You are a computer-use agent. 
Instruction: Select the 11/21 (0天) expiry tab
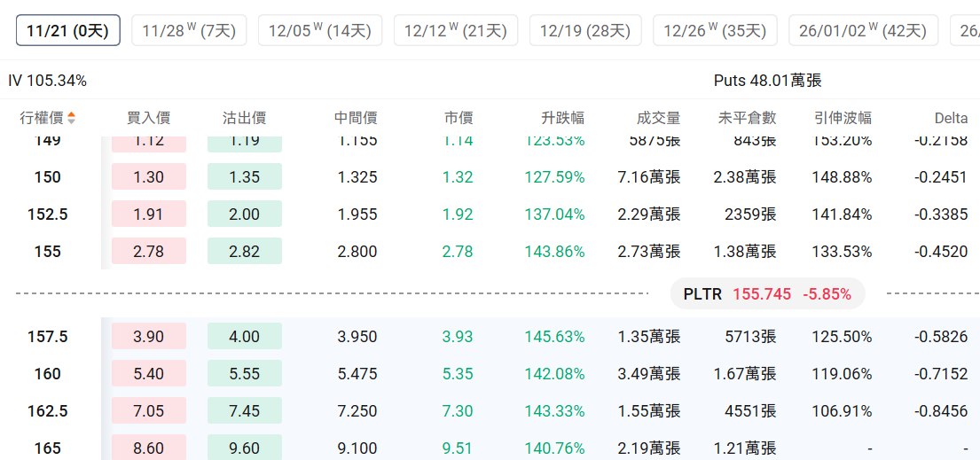click(67, 31)
